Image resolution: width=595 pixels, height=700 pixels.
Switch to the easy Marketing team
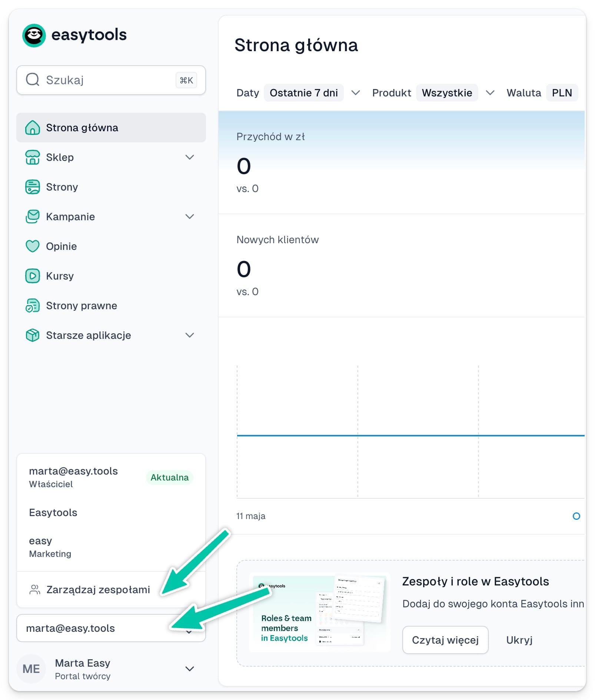click(111, 547)
